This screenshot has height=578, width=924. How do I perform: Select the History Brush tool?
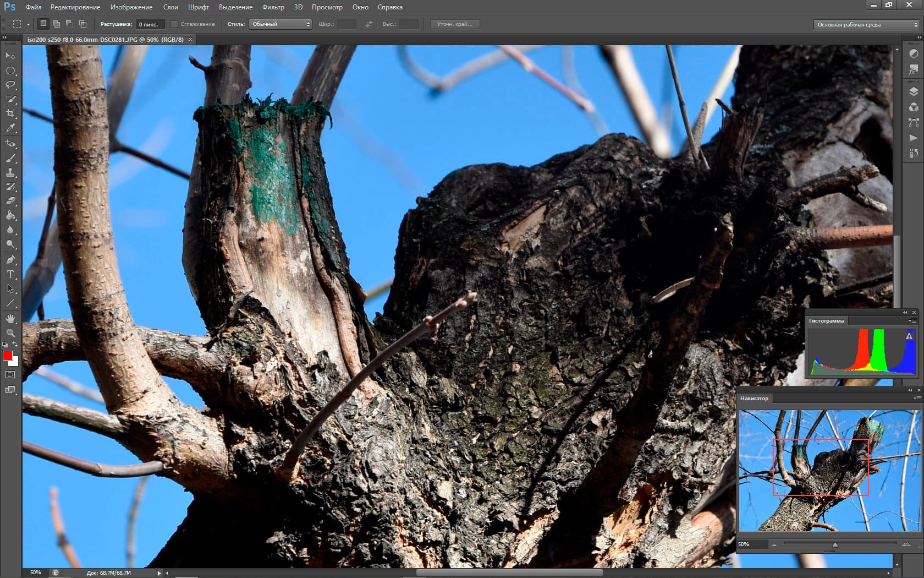[x=10, y=187]
